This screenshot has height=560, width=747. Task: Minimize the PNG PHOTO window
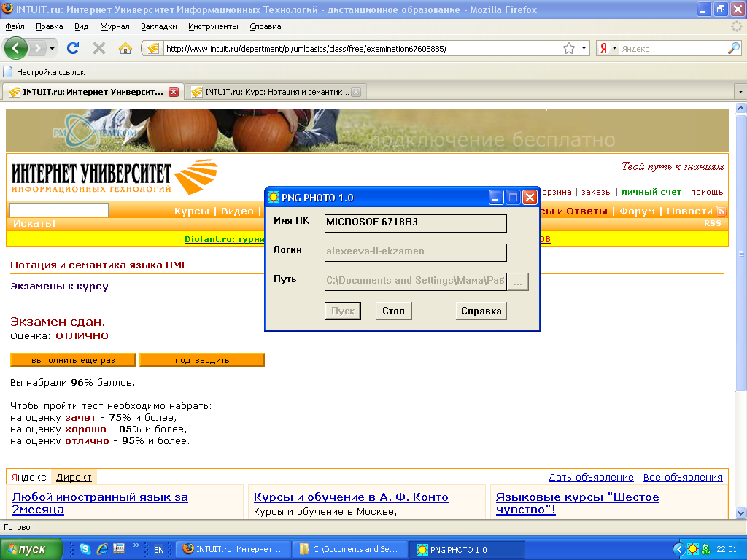coord(496,197)
